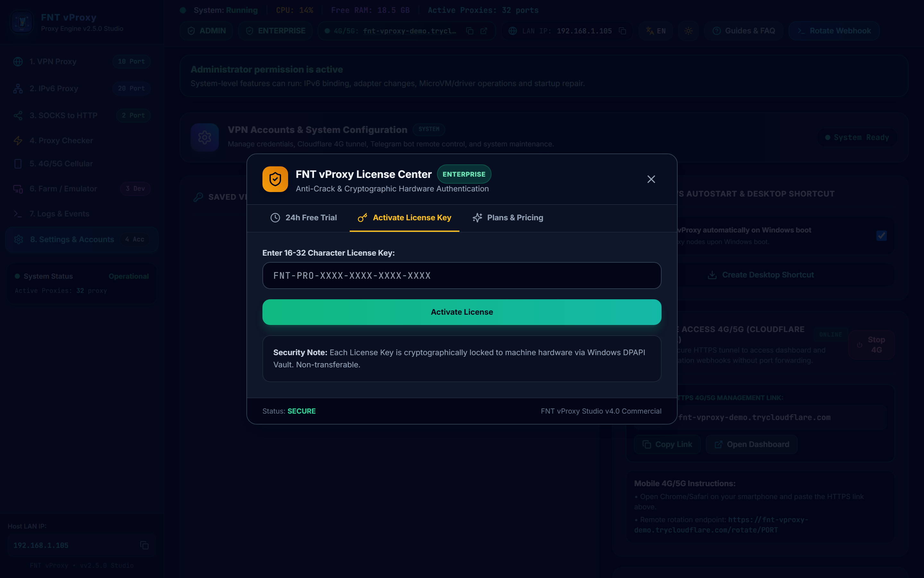The image size is (924, 578).
Task: Click the 'Active Proxies: 32 ports' indicator
Action: click(x=483, y=10)
